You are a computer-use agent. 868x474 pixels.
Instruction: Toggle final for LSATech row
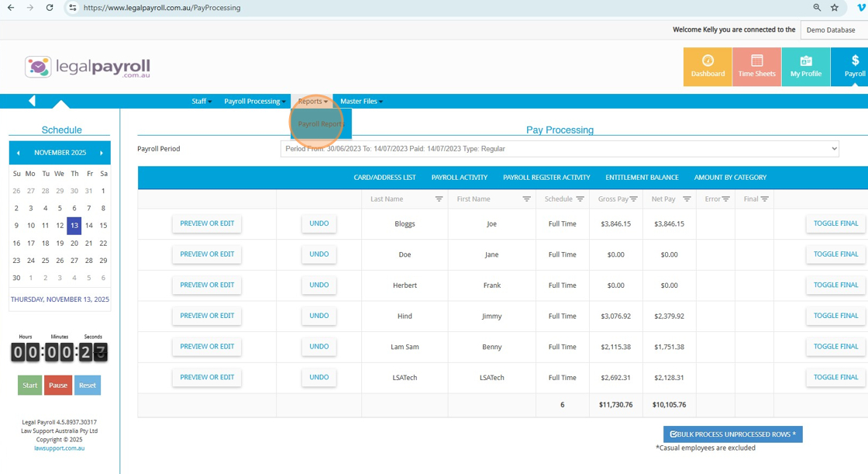(x=835, y=378)
